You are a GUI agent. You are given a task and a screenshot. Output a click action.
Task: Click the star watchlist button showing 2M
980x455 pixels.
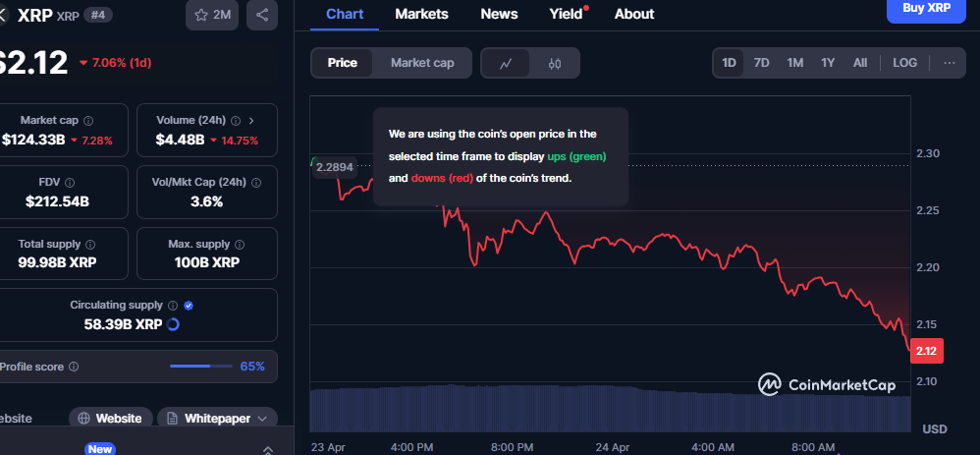pyautogui.click(x=212, y=15)
